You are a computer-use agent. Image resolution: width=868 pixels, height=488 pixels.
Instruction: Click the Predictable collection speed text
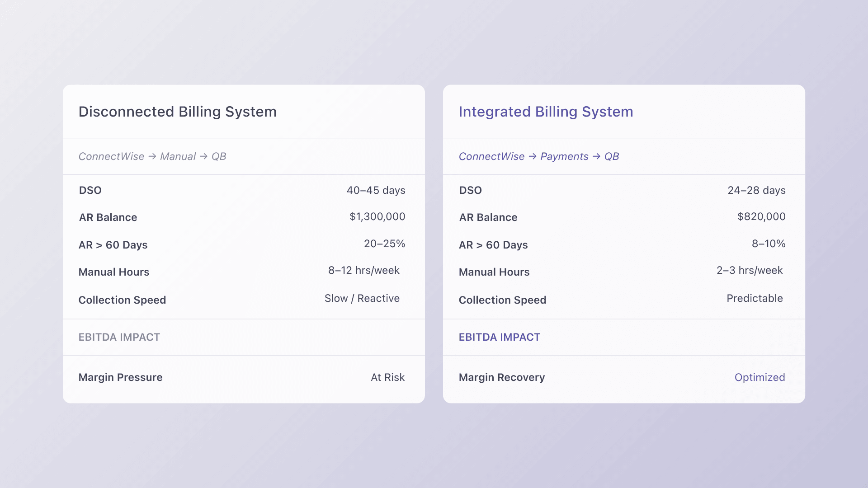[x=755, y=298]
